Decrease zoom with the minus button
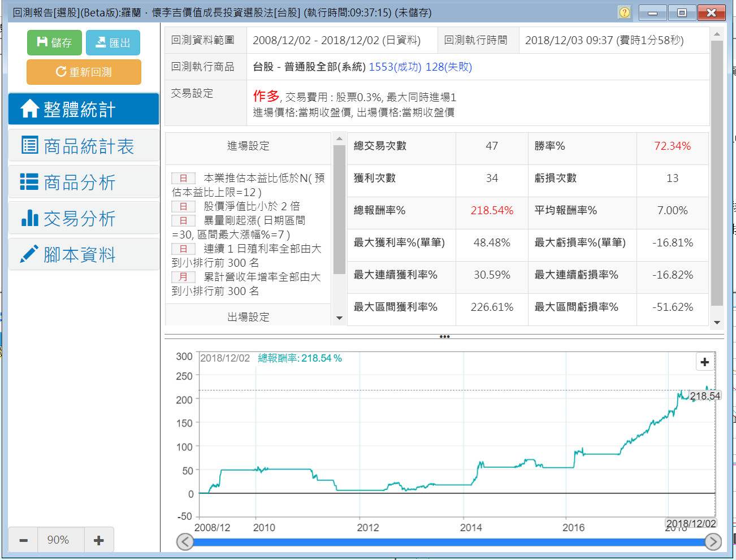Screen dimensions: 736x560 click(x=23, y=540)
